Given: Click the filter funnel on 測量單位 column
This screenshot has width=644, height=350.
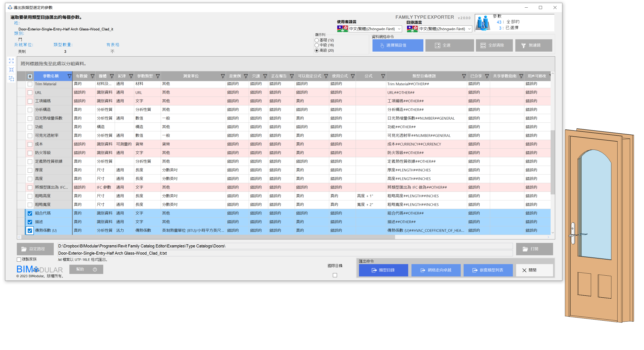Looking at the screenshot, I should (x=222, y=76).
